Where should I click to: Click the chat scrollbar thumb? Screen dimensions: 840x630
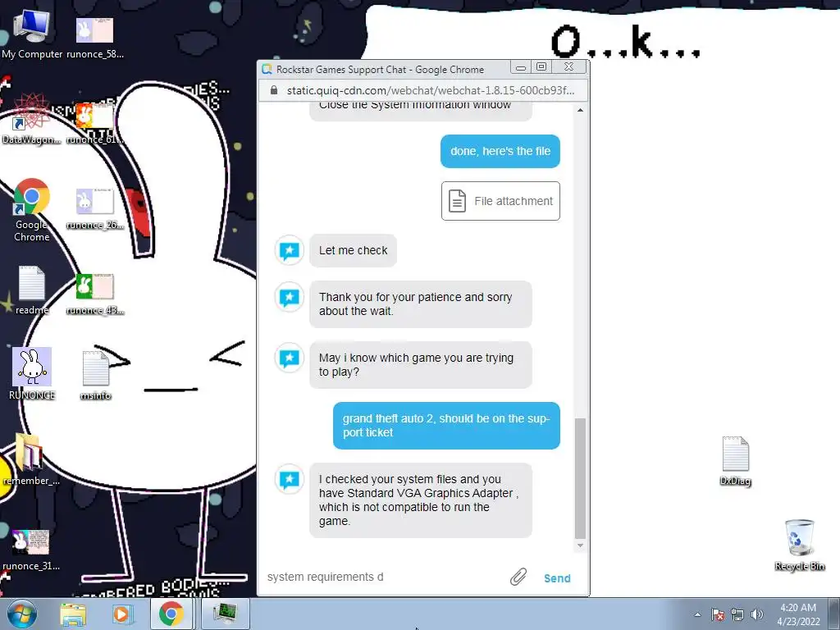pos(580,478)
